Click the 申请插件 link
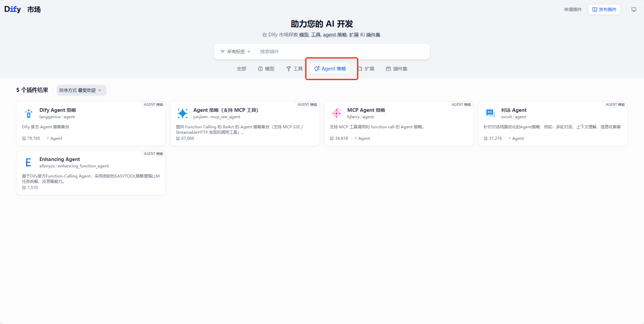Image resolution: width=644 pixels, height=324 pixels. 573,9
